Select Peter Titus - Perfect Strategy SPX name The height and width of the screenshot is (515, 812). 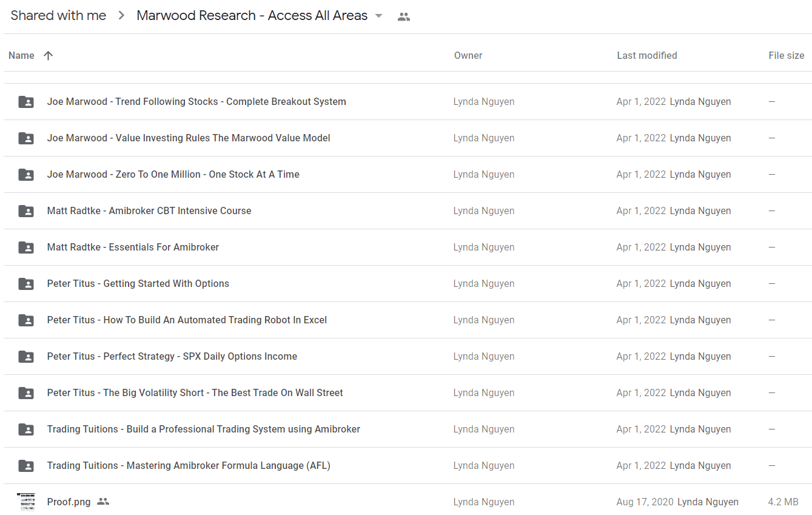click(x=172, y=357)
